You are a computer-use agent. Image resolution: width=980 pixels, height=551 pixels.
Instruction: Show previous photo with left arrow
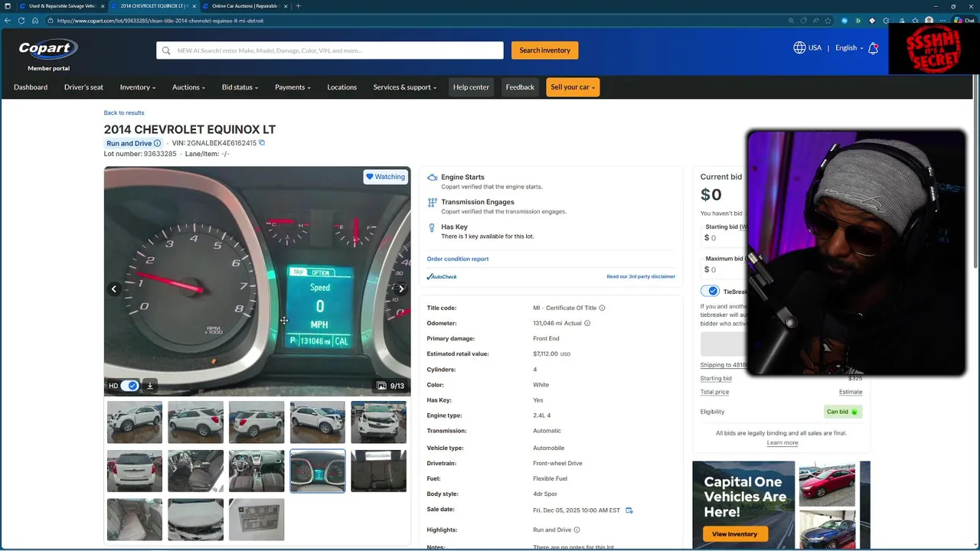(x=113, y=289)
